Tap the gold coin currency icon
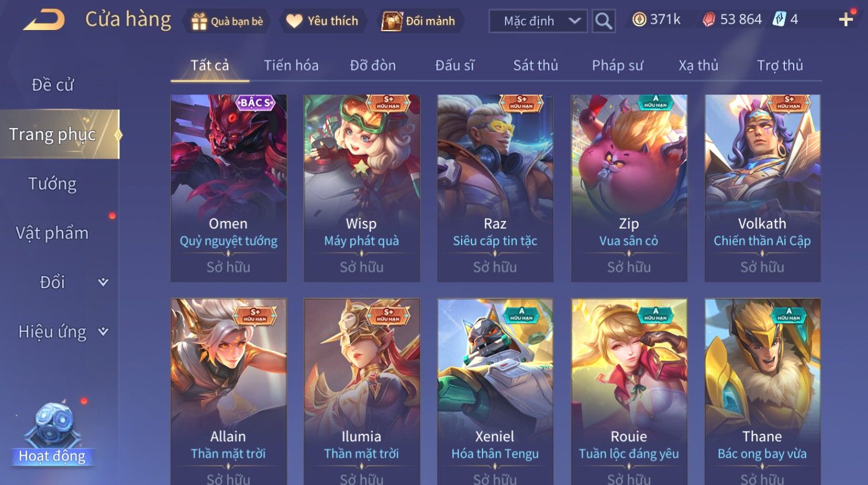This screenshot has height=485, width=868. click(639, 20)
